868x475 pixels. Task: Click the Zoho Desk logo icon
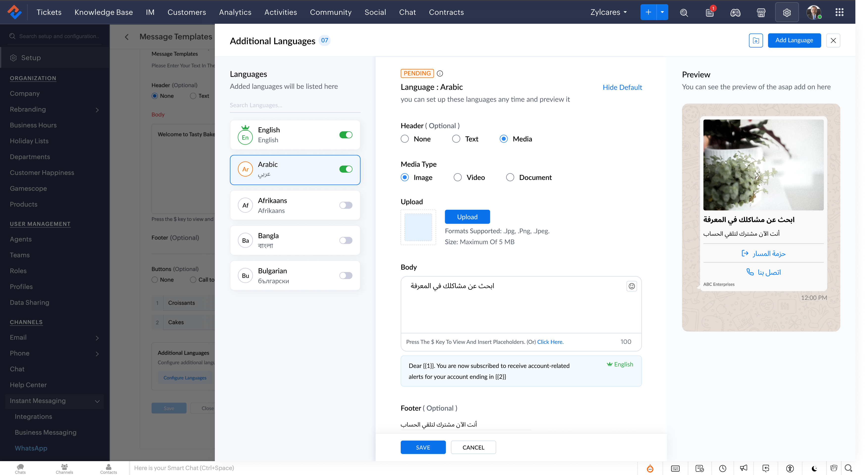click(x=15, y=12)
